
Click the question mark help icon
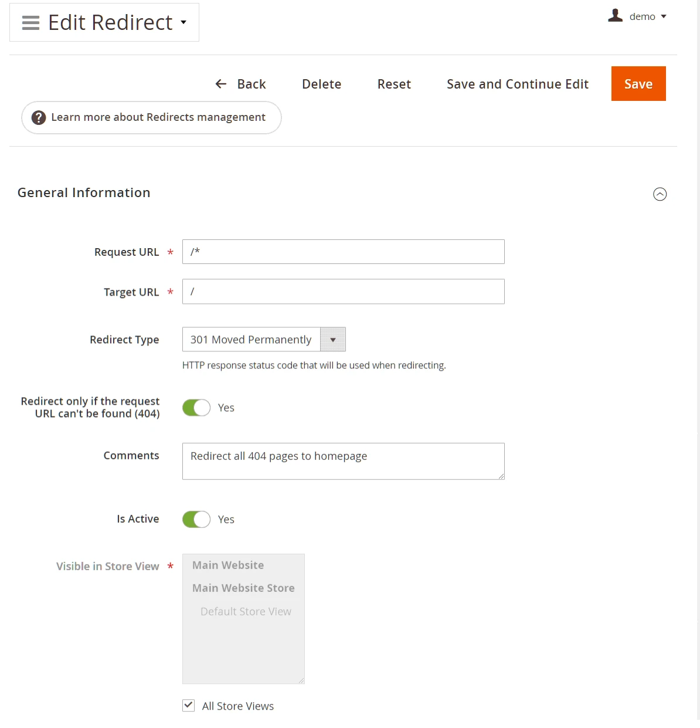click(x=38, y=117)
